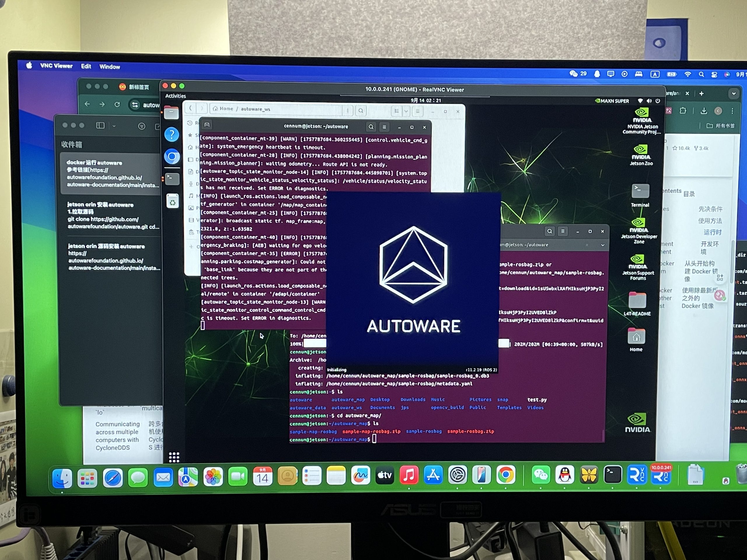This screenshot has width=747, height=560.
Task: Expand the tab dropdown next to cennum@jetson terminal title
Action: pyautogui.click(x=603, y=245)
